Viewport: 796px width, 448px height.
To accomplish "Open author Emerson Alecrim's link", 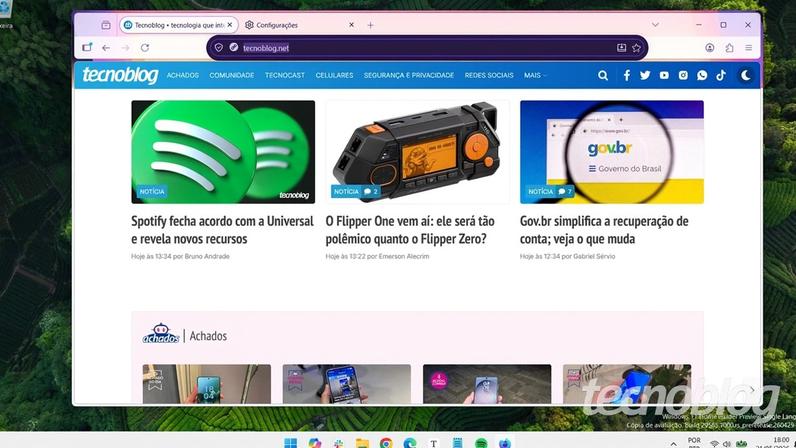I will [x=404, y=257].
